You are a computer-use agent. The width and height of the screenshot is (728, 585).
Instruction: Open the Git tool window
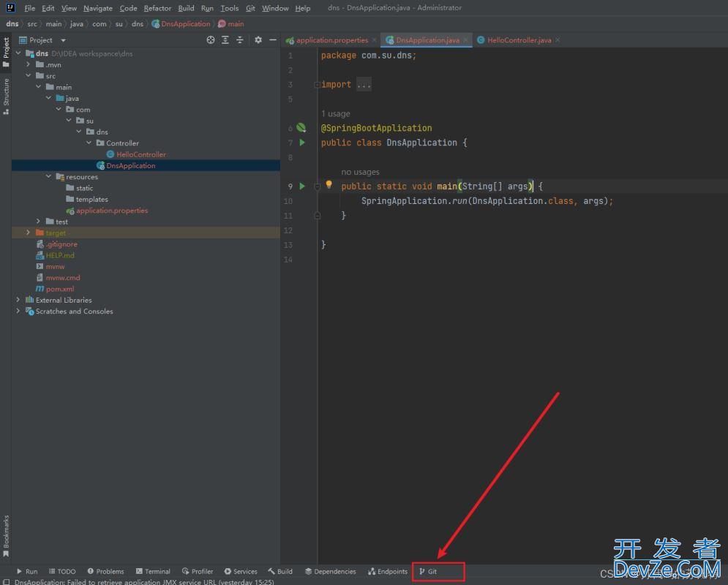[428, 572]
